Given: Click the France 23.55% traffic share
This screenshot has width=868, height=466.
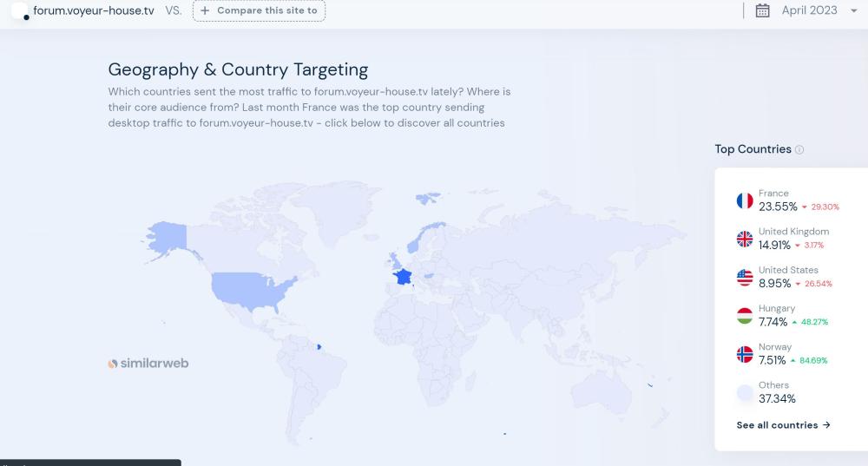Looking at the screenshot, I should (x=778, y=207).
